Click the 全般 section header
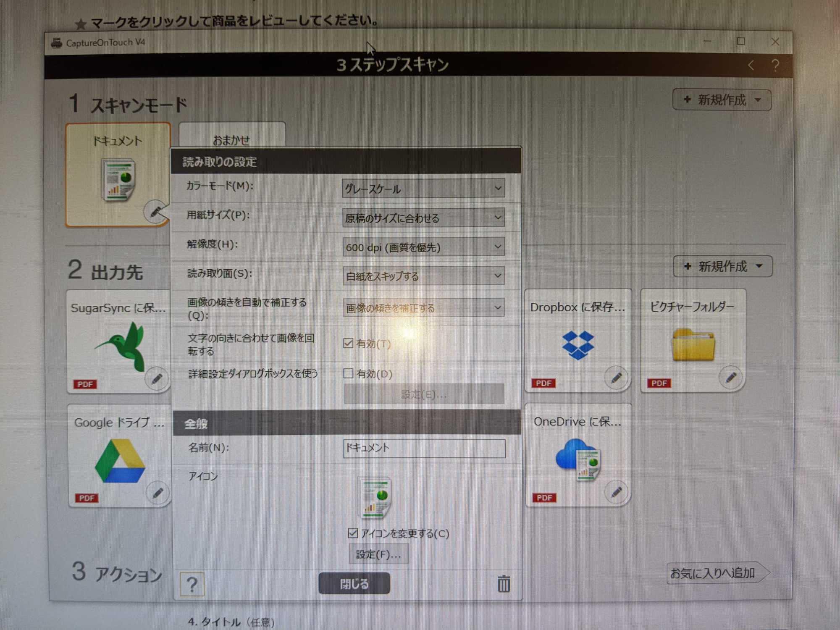This screenshot has width=840, height=630. coord(346,423)
